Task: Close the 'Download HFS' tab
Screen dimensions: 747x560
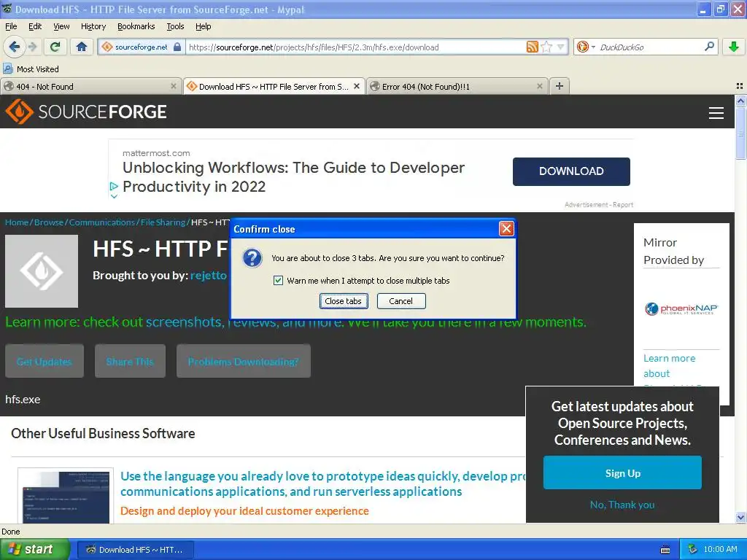Action: click(356, 86)
